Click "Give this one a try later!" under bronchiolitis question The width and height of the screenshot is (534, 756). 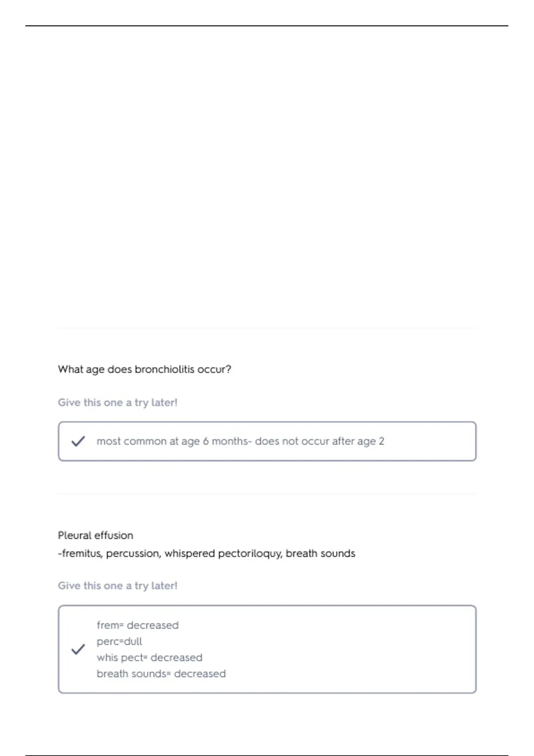117,402
